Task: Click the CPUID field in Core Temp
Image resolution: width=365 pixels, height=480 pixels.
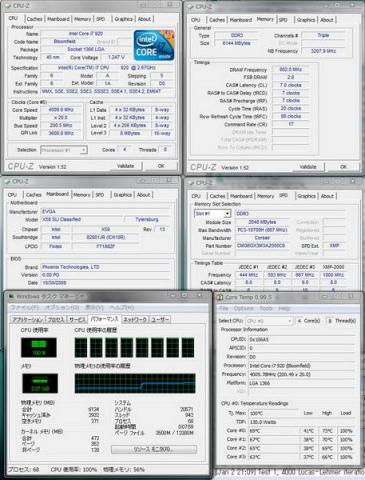Action: coord(301,339)
